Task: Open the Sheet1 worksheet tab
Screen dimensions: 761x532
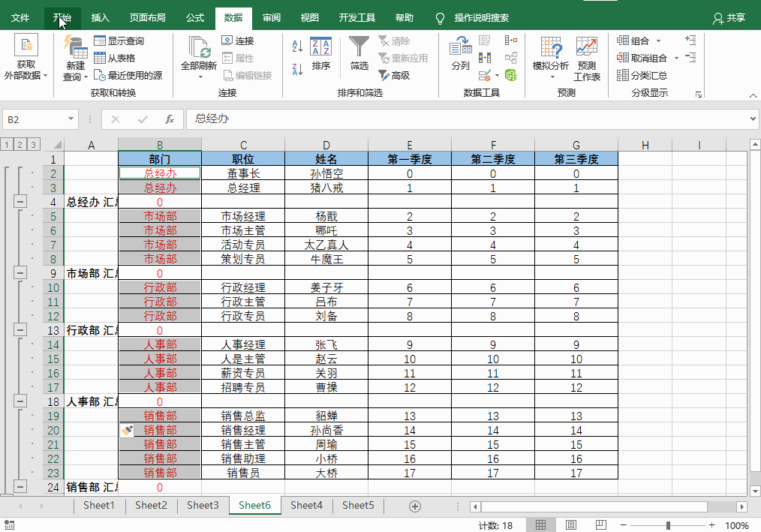Action: point(99,505)
